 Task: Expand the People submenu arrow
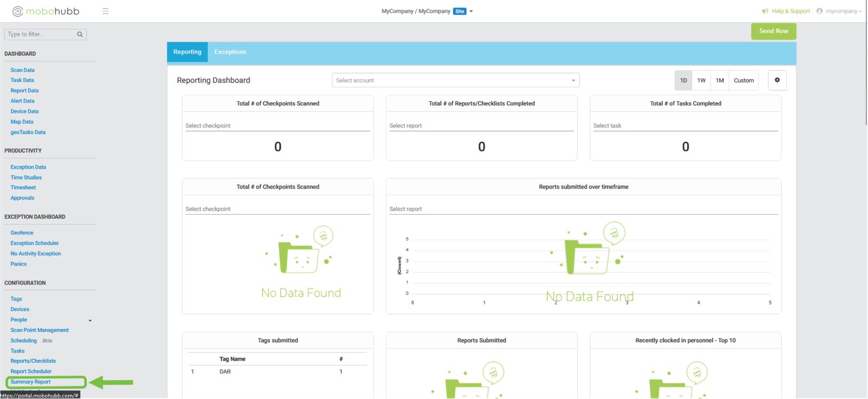point(90,320)
